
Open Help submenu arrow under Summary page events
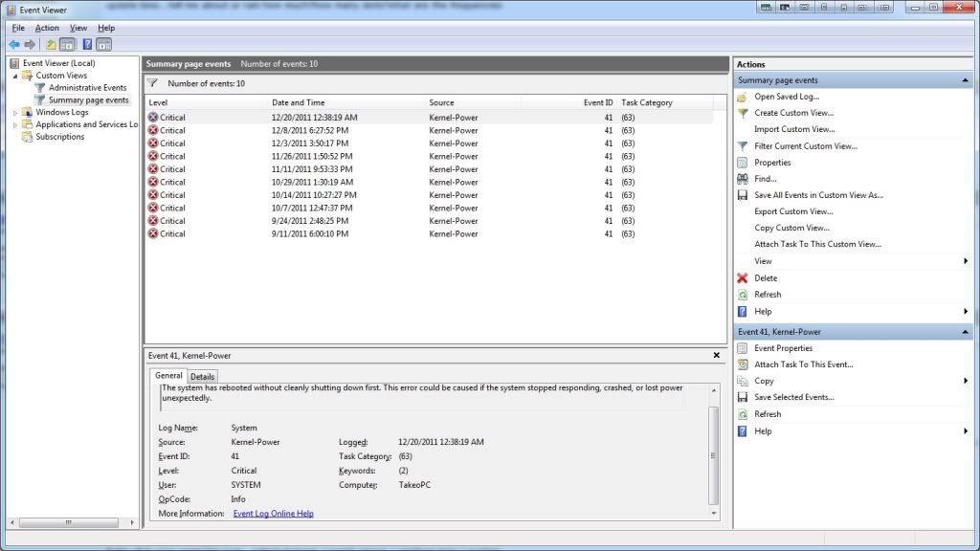click(966, 312)
